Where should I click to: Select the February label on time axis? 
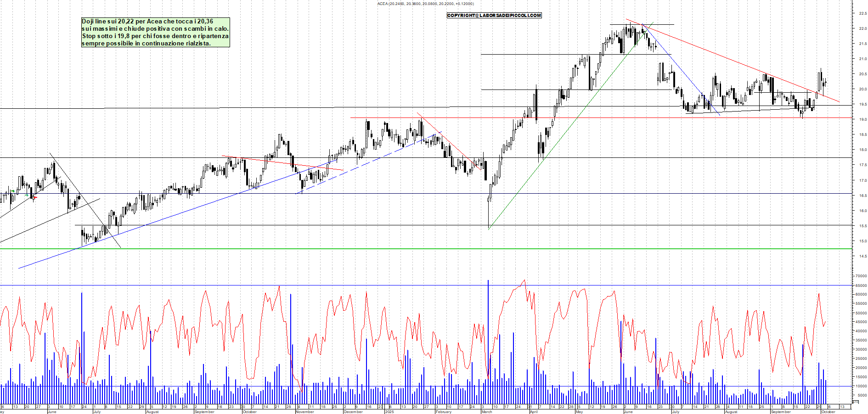pyautogui.click(x=443, y=412)
